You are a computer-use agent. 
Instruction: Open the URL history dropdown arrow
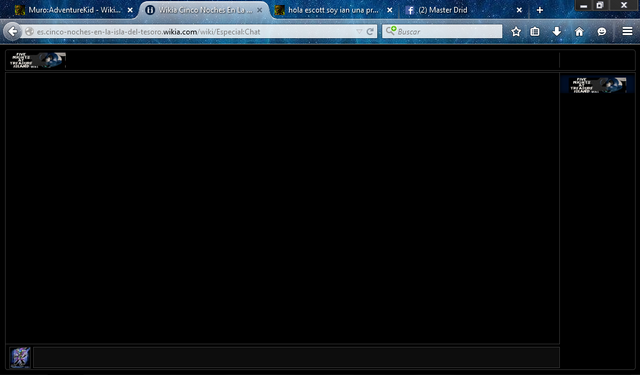359,31
